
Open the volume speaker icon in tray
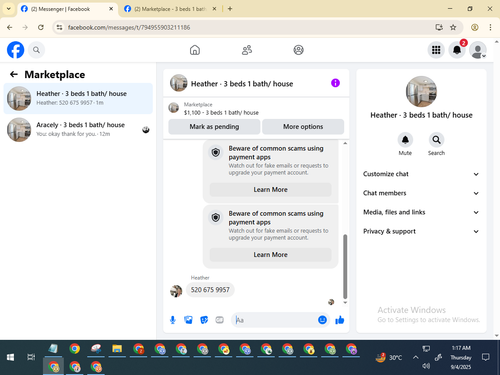point(426,366)
